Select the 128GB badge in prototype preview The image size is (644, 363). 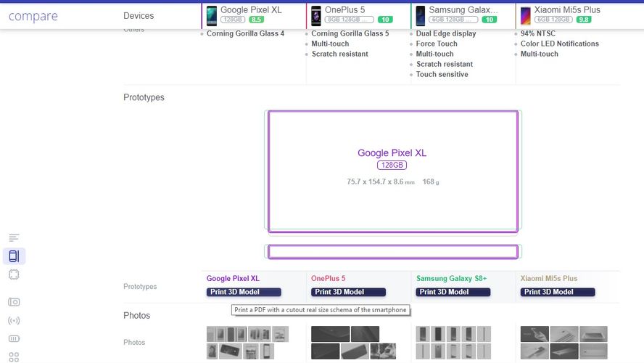pos(392,166)
